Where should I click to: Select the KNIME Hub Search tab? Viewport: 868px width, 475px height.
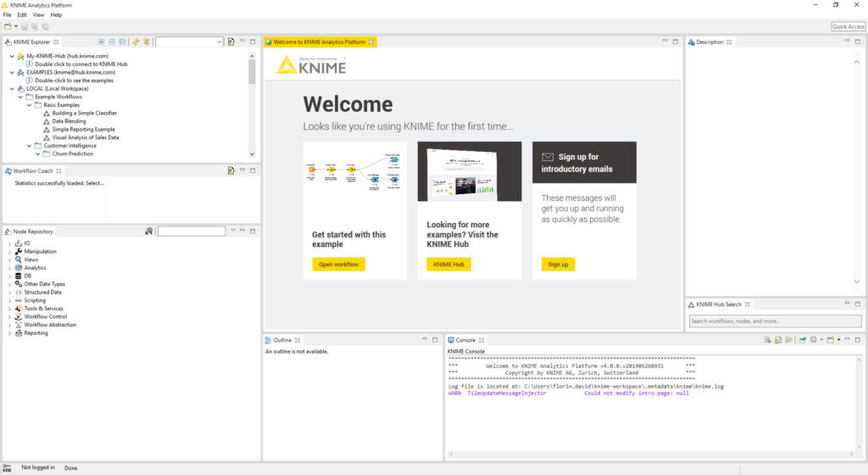[x=719, y=305]
